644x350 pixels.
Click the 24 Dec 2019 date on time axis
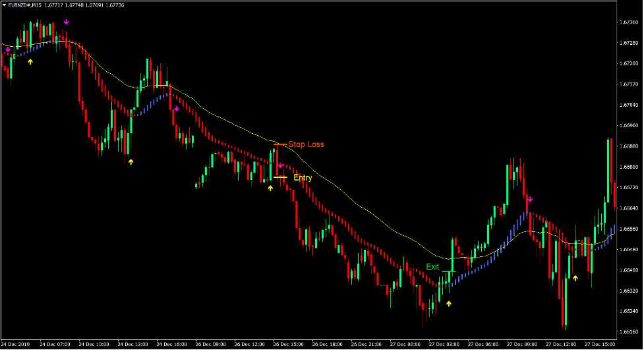pyautogui.click(x=16, y=344)
